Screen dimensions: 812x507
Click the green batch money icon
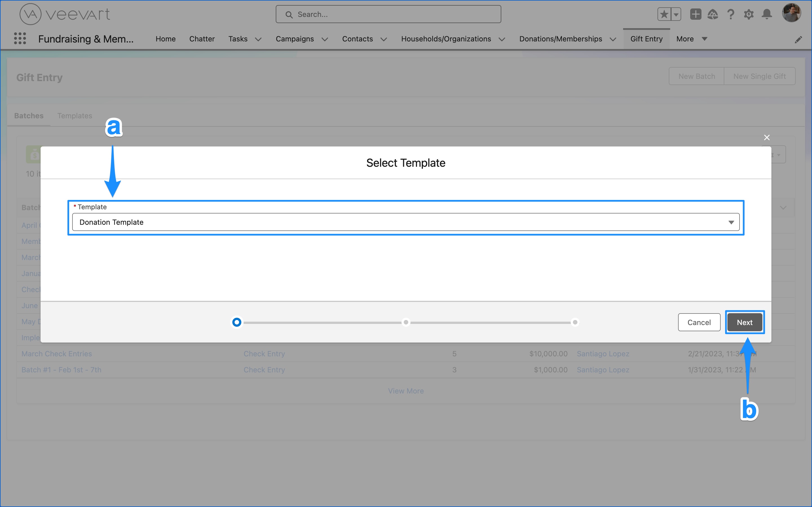(34, 154)
